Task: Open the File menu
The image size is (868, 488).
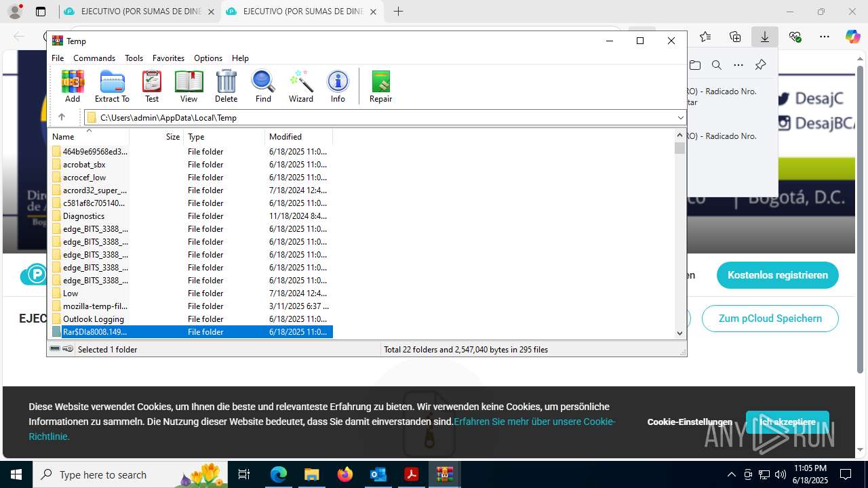Action: coord(58,58)
